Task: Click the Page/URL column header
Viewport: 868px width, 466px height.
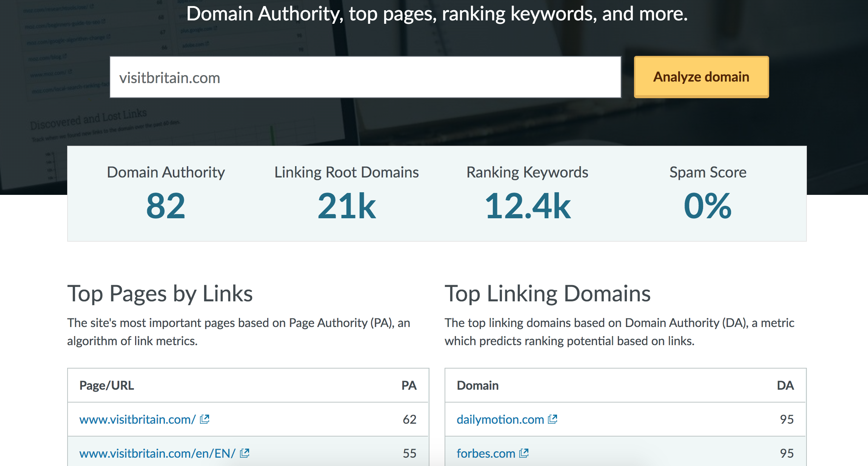Action: click(x=106, y=385)
